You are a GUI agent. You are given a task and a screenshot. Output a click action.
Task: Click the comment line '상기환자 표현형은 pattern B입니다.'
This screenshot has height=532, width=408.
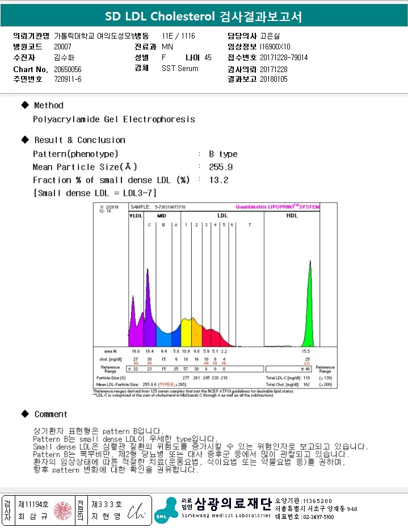click(98, 432)
